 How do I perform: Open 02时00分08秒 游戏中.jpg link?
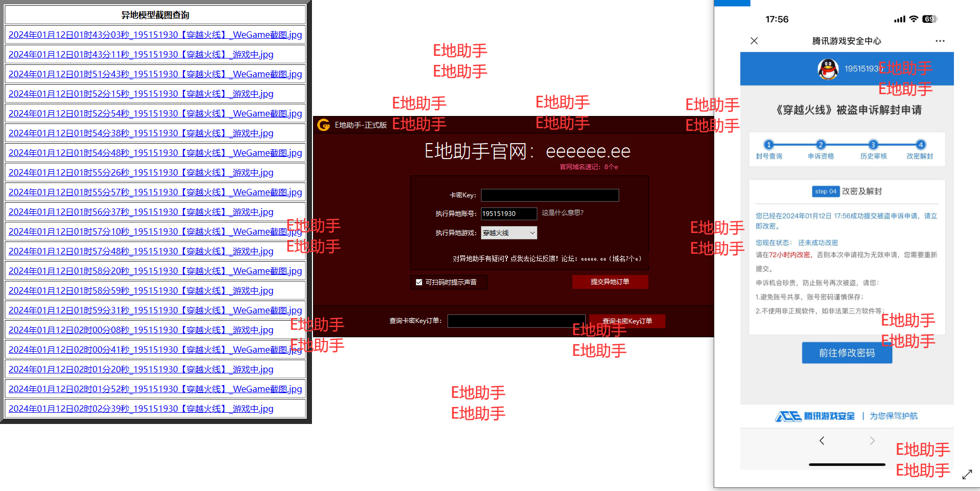[x=141, y=330]
